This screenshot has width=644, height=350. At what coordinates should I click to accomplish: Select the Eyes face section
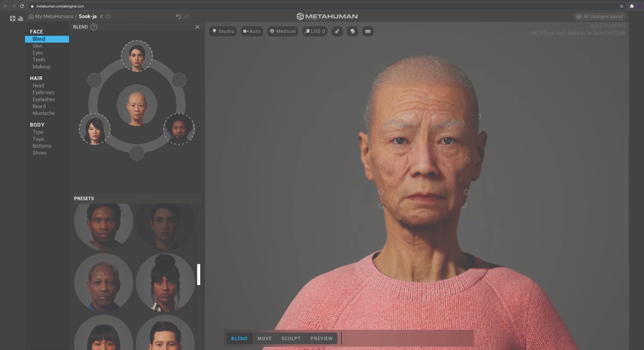(x=38, y=53)
